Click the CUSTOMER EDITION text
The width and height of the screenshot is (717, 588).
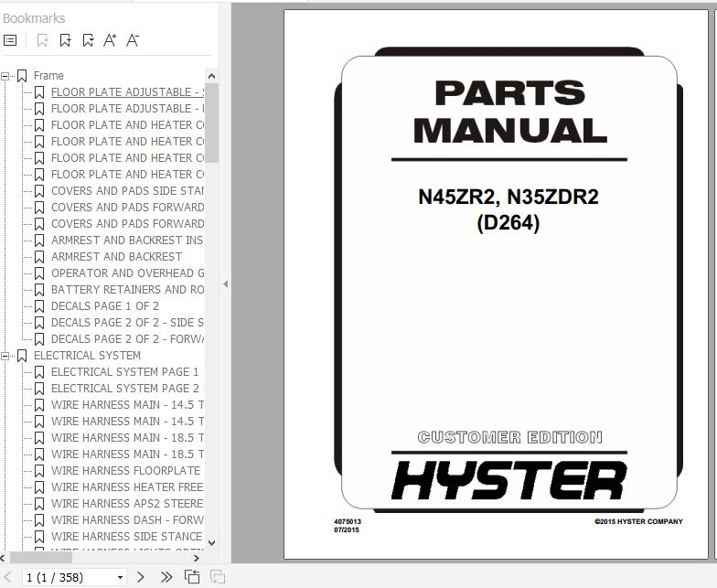pyautogui.click(x=510, y=437)
